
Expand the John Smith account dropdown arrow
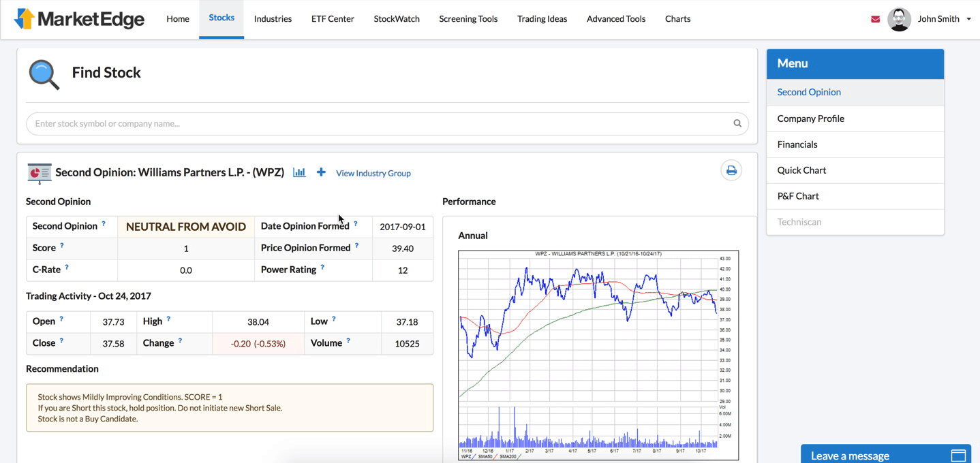pos(968,19)
